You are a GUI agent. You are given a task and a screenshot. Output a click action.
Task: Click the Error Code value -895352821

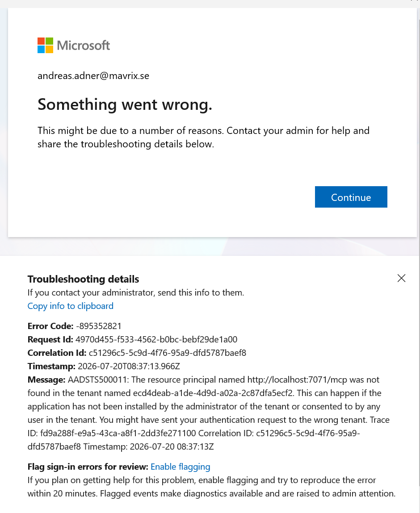click(x=99, y=326)
